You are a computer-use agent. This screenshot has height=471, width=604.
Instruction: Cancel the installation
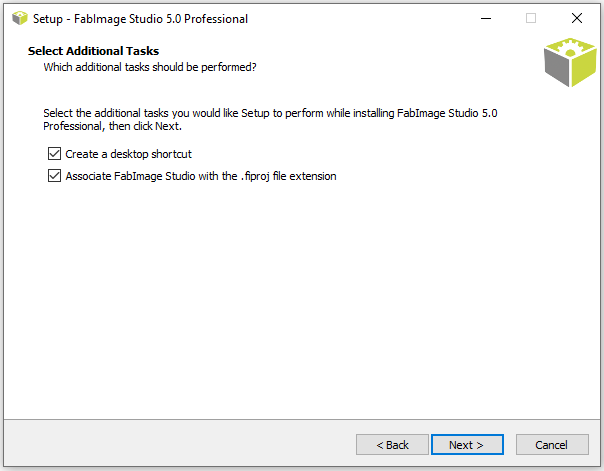tap(552, 445)
